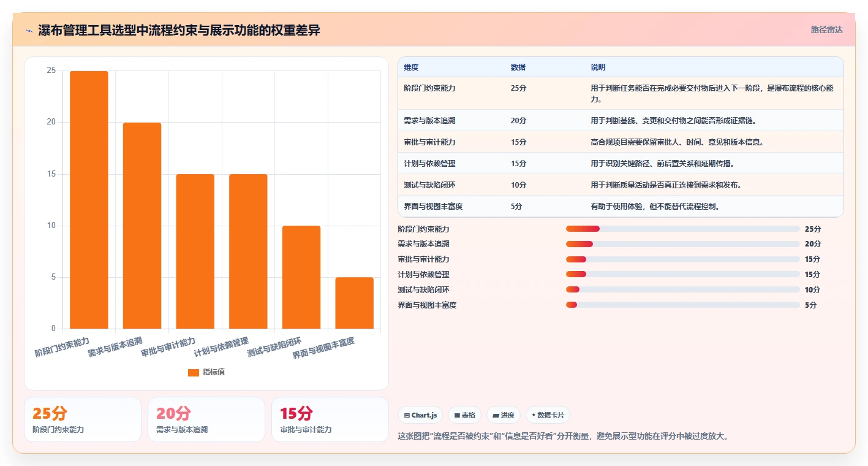Select the 进度 tag
This screenshot has height=466, width=868.
click(504, 415)
